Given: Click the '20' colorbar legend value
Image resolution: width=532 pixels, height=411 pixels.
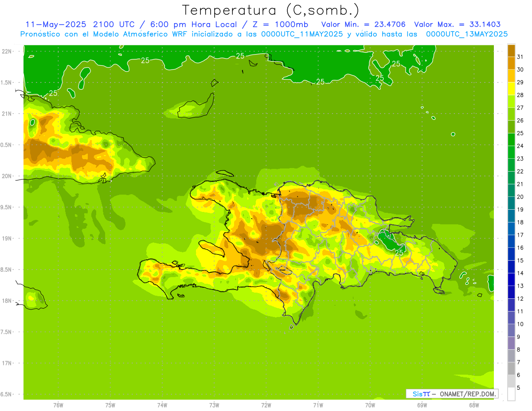Looking at the screenshot, I should click(520, 197).
